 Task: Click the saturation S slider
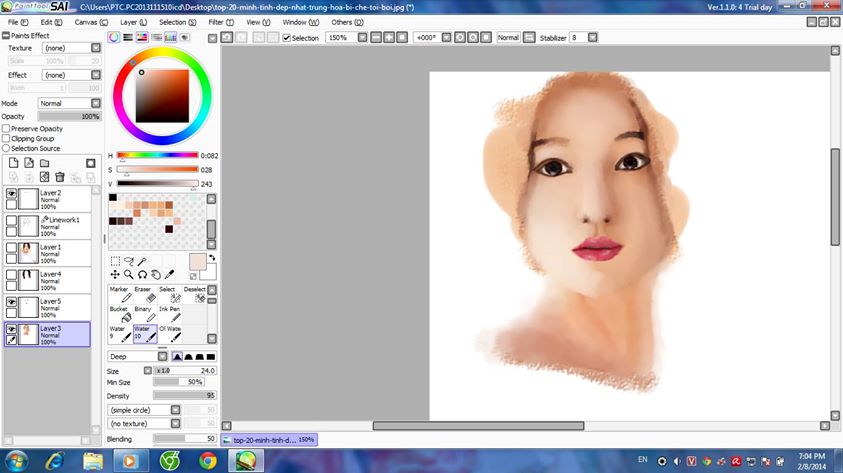pyautogui.click(x=158, y=169)
